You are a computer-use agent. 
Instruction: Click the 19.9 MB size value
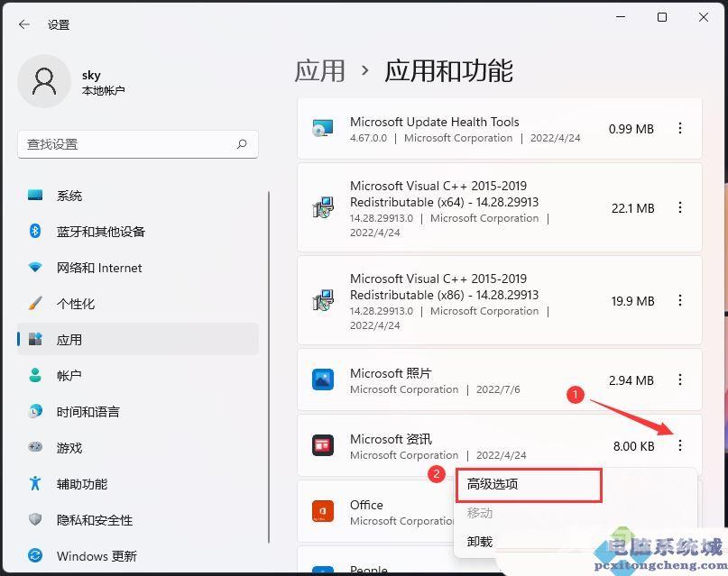click(632, 301)
